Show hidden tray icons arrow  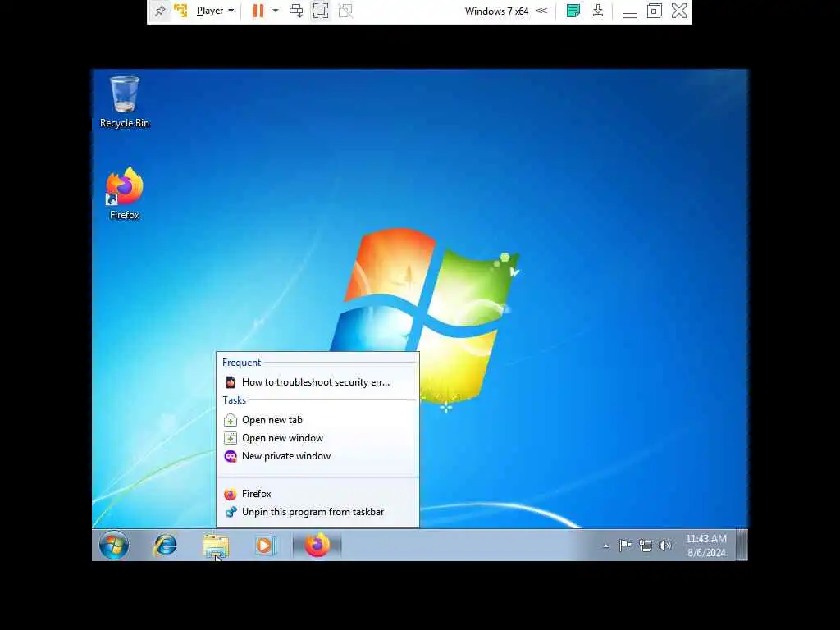click(606, 546)
